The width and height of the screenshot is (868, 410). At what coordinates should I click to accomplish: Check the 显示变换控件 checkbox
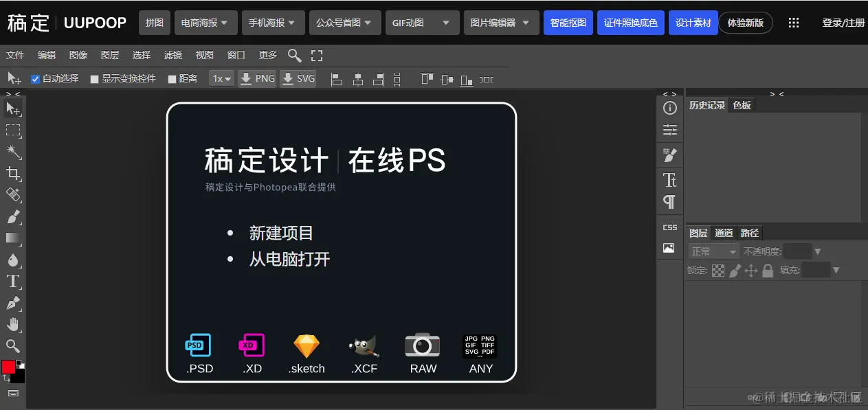pyautogui.click(x=95, y=79)
